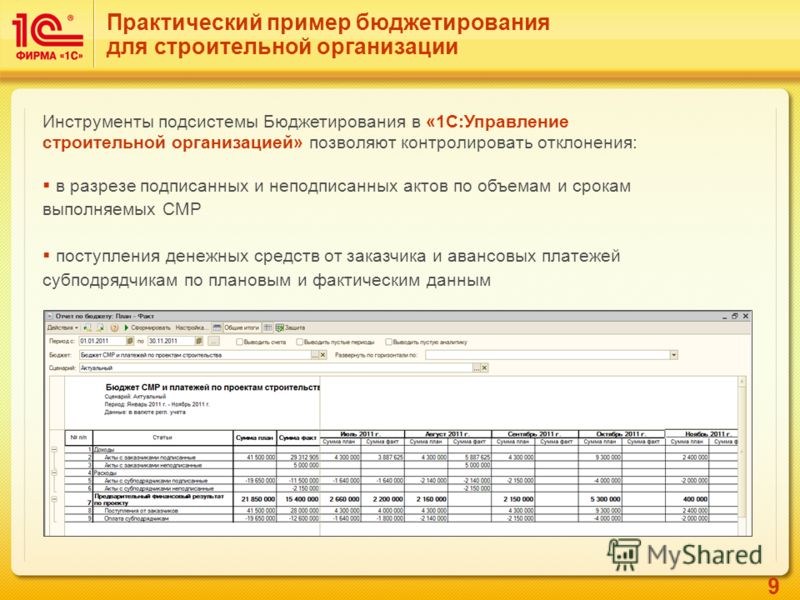Open Бюджет selection with ellipsis button
Screen dimensions: 800x600
[x=315, y=355]
